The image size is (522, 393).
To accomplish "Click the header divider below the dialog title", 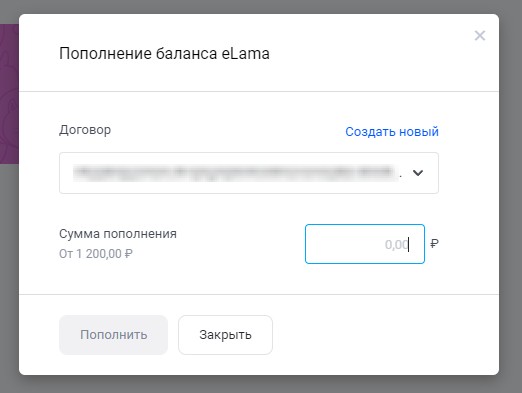I will pos(259,91).
